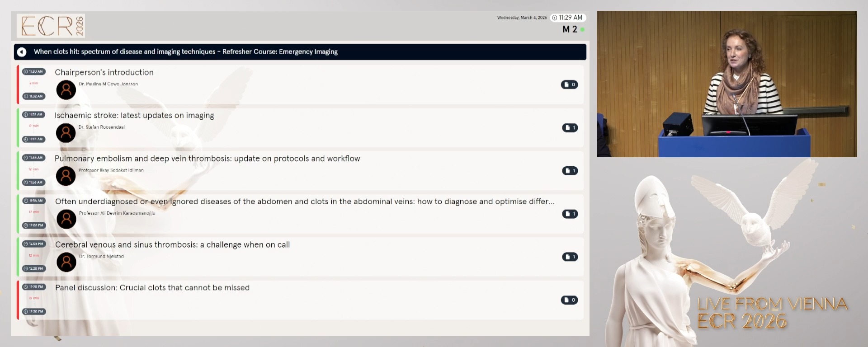The image size is (868, 347).
Task: Open ECR 2026 logo home
Action: 51,26
